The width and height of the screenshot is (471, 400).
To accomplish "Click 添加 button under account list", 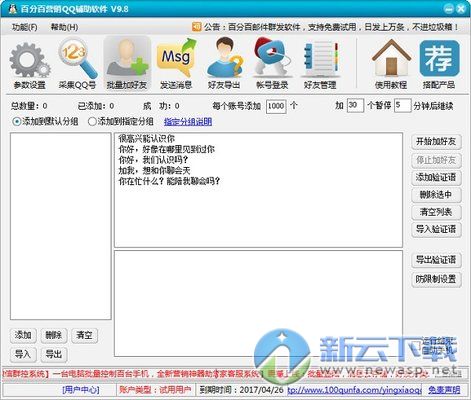I will 23,335.
